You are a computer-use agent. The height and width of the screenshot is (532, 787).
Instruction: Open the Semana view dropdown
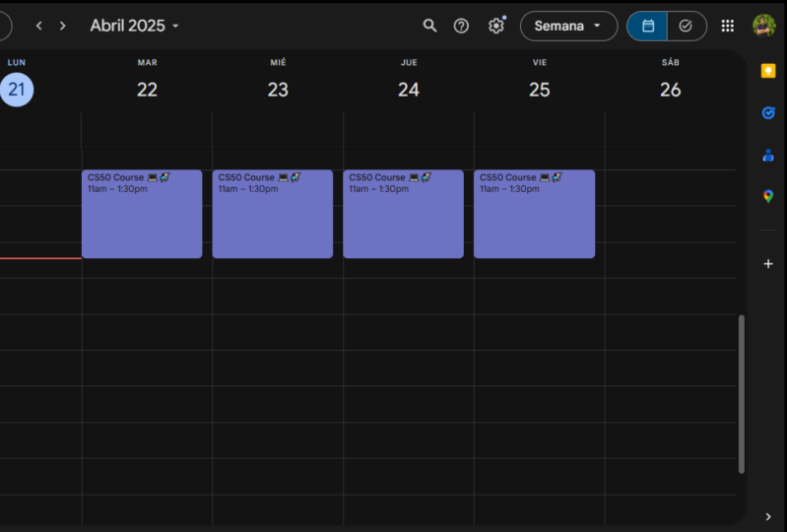568,26
